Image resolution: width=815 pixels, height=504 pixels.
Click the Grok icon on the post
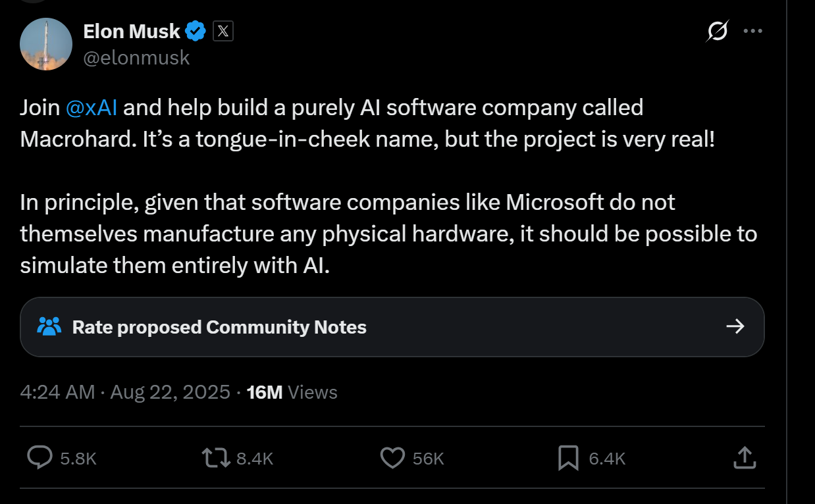[x=718, y=31]
